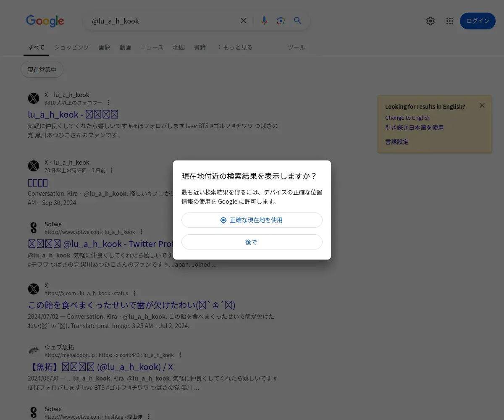
Task: Open more options beside x.com › lu_a_h_kook › status
Action: 134,293
